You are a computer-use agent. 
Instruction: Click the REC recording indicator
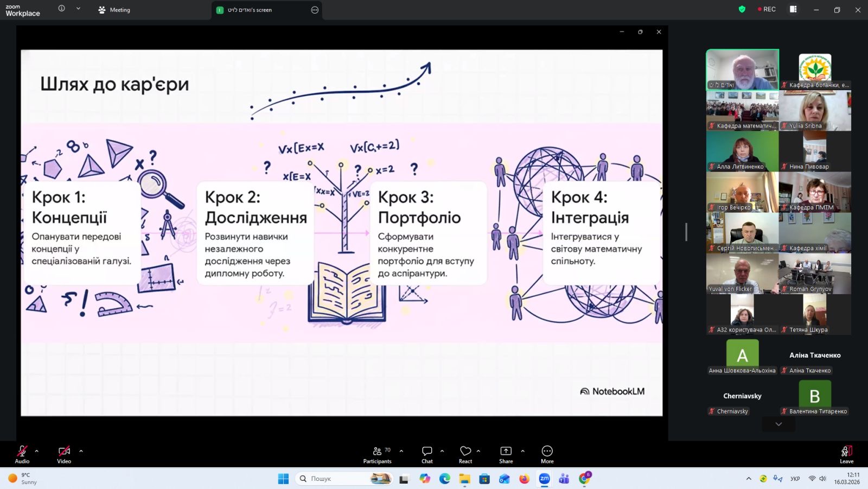[x=767, y=9]
